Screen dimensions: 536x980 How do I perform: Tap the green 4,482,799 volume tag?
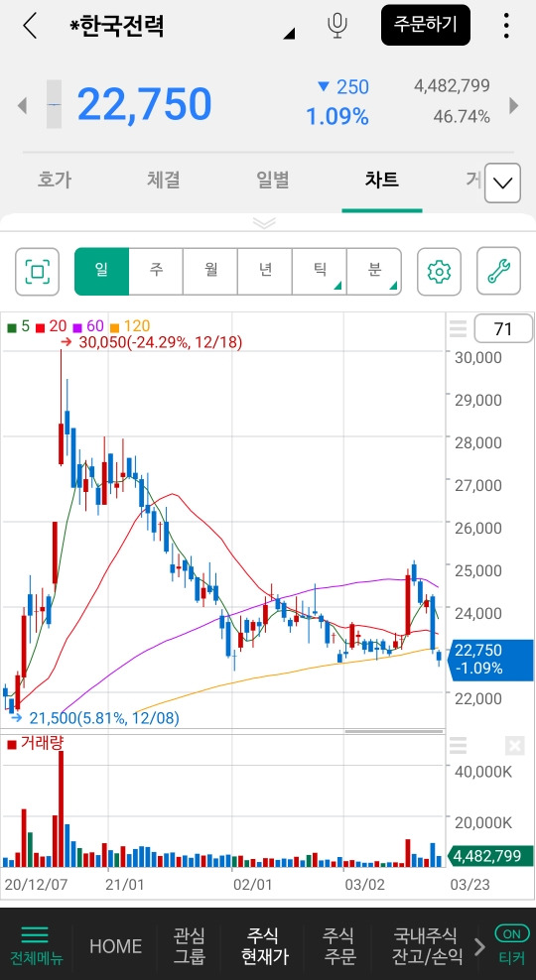489,855
